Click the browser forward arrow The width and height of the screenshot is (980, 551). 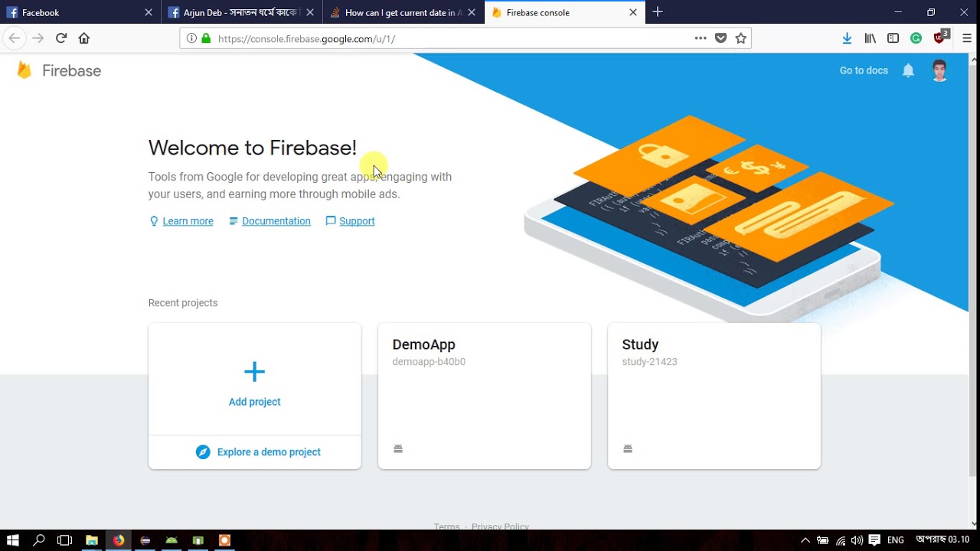38,38
